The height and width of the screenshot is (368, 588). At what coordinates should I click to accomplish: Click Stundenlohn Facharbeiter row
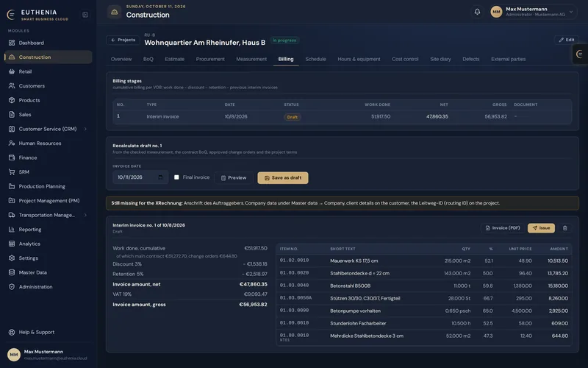pos(424,323)
